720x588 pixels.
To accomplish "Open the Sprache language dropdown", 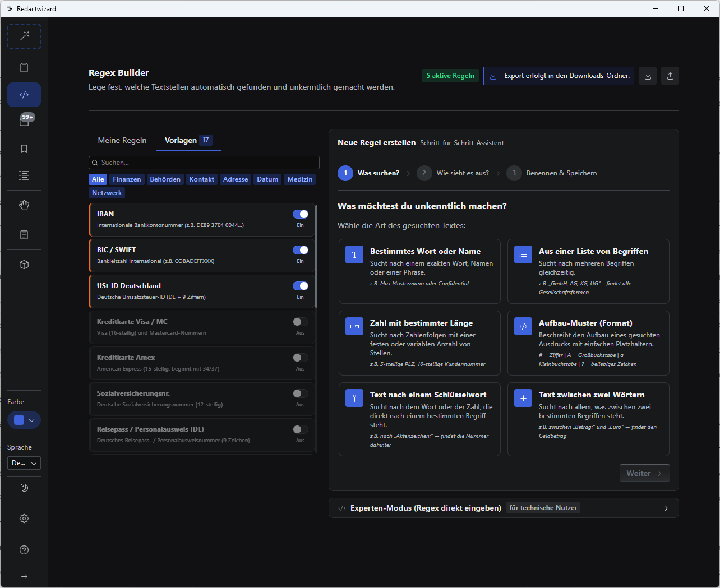I will (x=24, y=463).
